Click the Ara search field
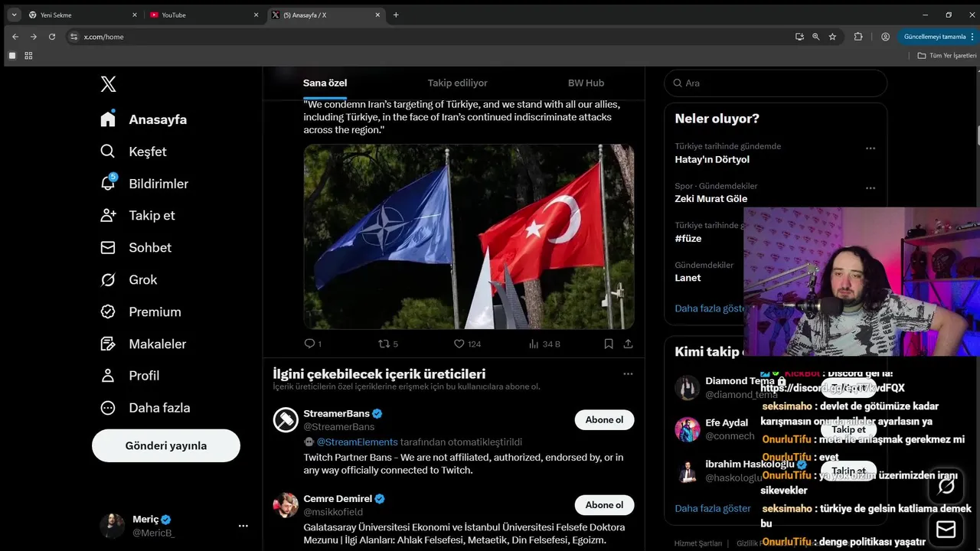This screenshot has width=980, height=551. 776,83
